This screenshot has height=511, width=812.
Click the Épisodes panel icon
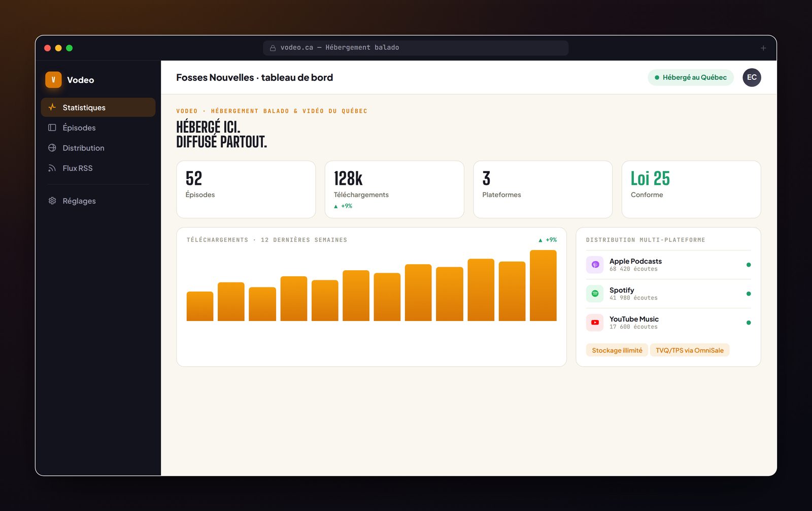[x=52, y=127]
